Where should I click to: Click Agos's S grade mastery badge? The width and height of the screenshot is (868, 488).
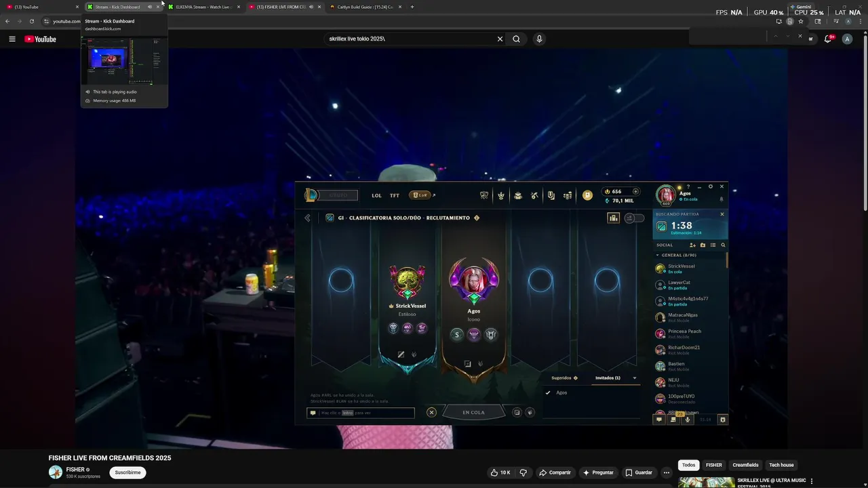(x=457, y=334)
